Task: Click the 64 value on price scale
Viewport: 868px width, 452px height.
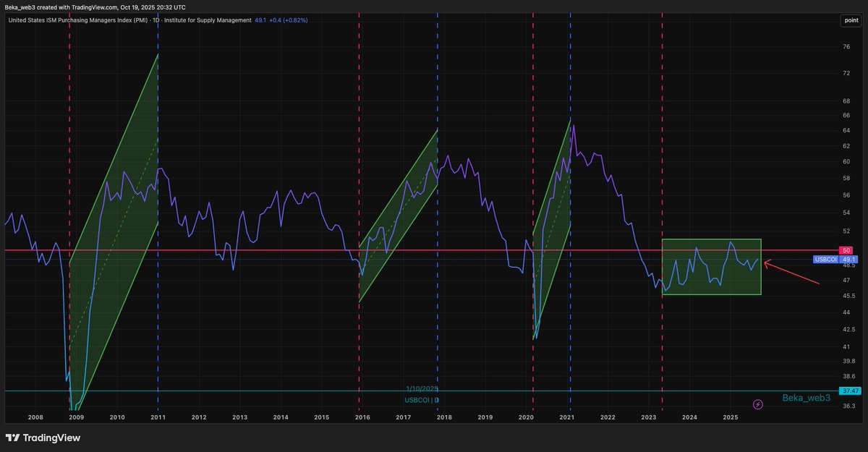Action: click(x=846, y=131)
